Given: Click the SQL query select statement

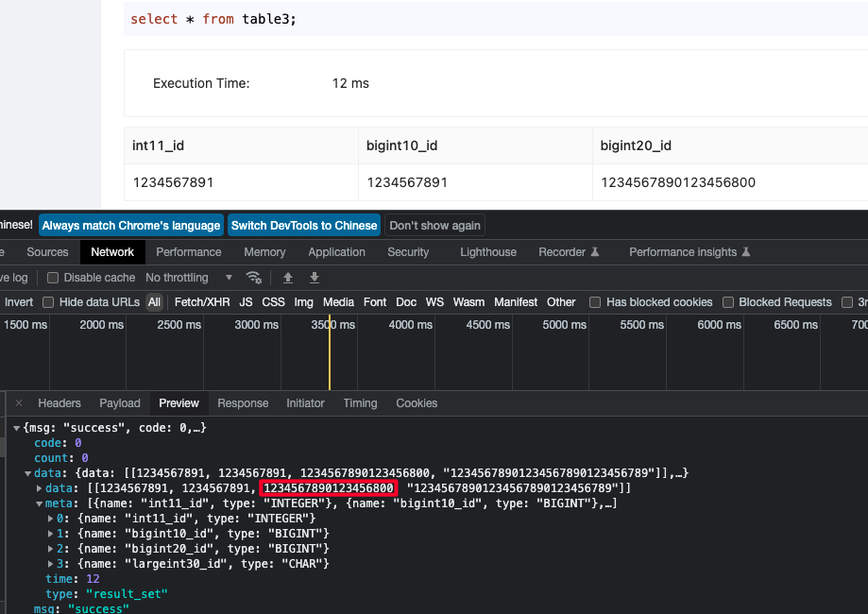Looking at the screenshot, I should [213, 19].
